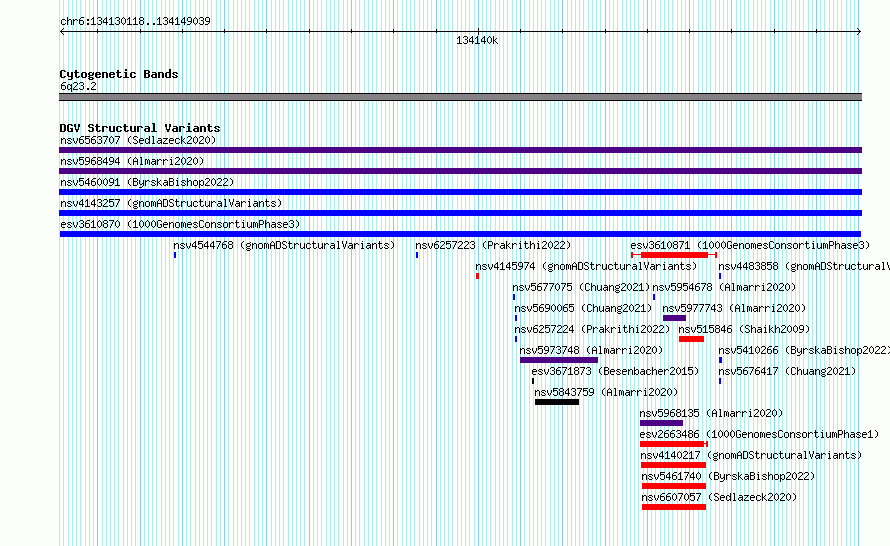This screenshot has width=890, height=546.
Task: Click nsv5968135 (Almarri2020) label
Action: (x=711, y=413)
